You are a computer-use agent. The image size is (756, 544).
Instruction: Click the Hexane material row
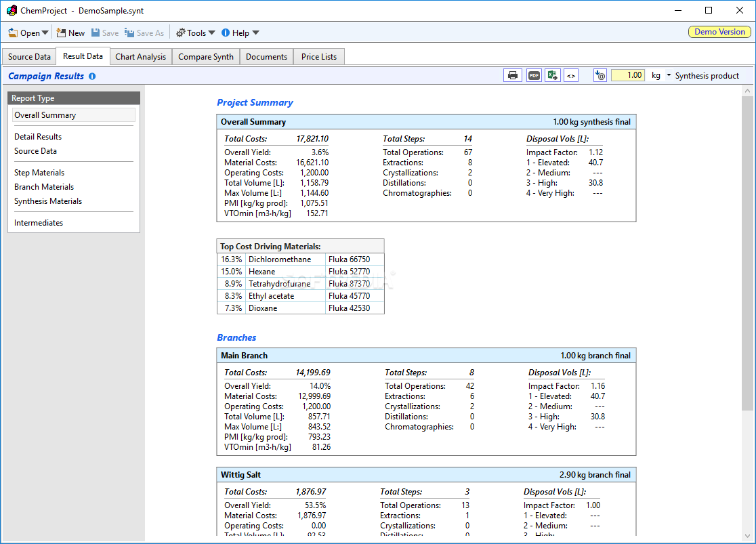click(300, 272)
